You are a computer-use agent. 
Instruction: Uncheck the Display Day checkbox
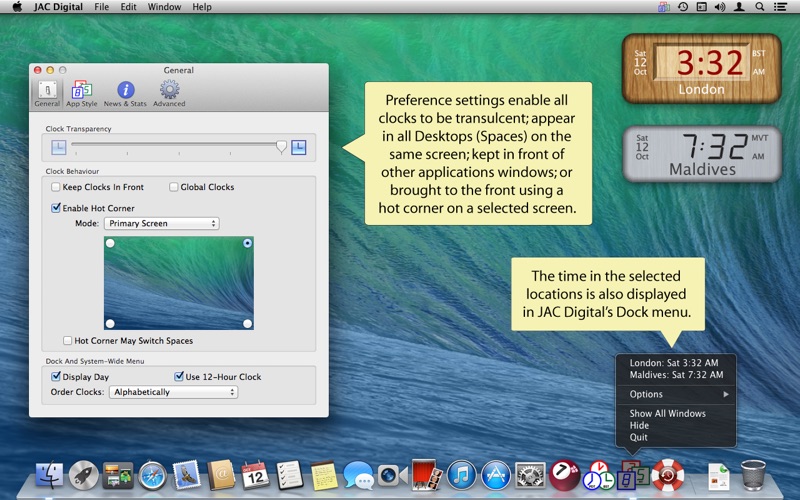point(56,377)
